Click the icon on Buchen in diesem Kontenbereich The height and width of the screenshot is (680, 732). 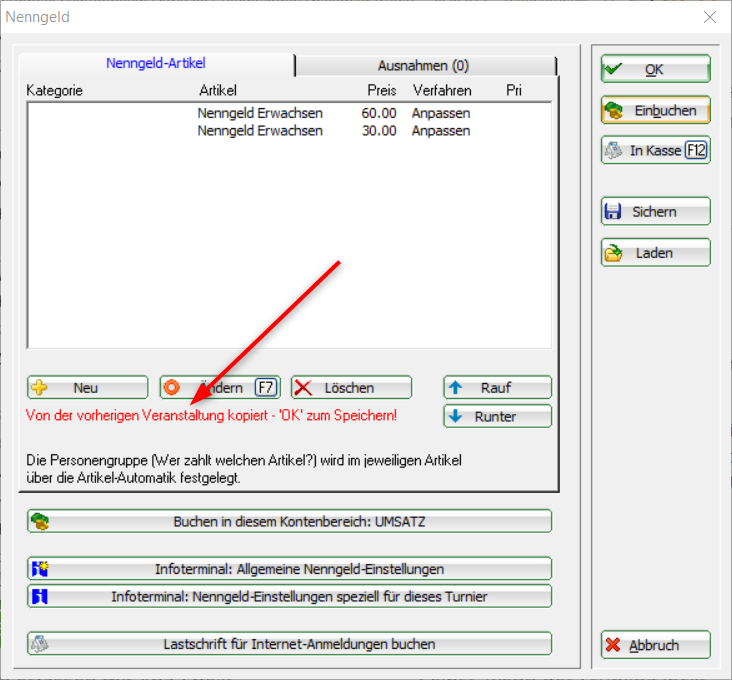(40, 521)
